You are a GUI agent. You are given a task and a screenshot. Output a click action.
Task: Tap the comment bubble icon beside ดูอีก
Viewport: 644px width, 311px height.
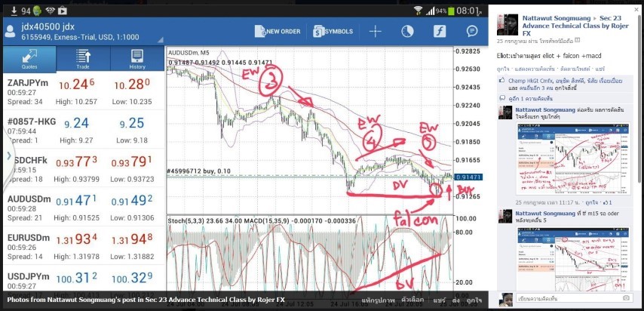pos(502,98)
